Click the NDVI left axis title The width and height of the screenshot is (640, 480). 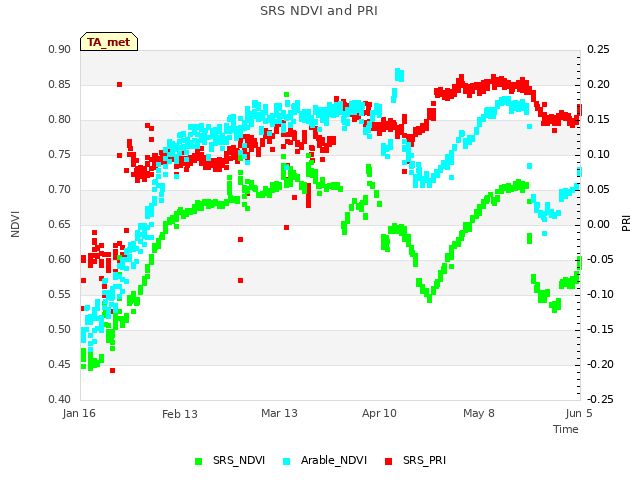[x=15, y=224]
